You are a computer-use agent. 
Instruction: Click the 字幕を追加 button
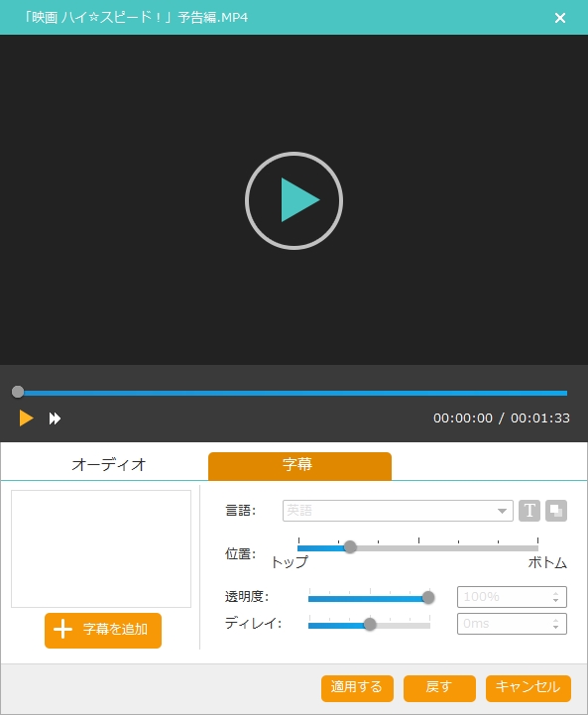pyautogui.click(x=103, y=630)
